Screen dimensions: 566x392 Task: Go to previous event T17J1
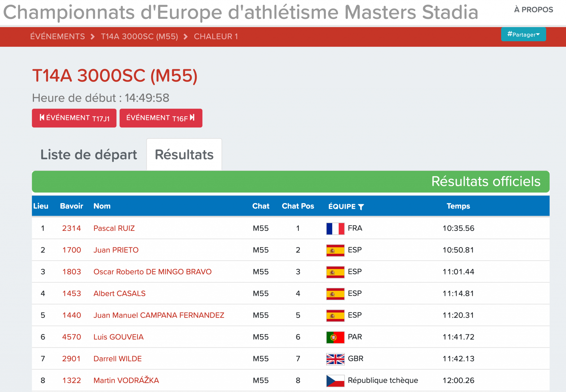(74, 118)
